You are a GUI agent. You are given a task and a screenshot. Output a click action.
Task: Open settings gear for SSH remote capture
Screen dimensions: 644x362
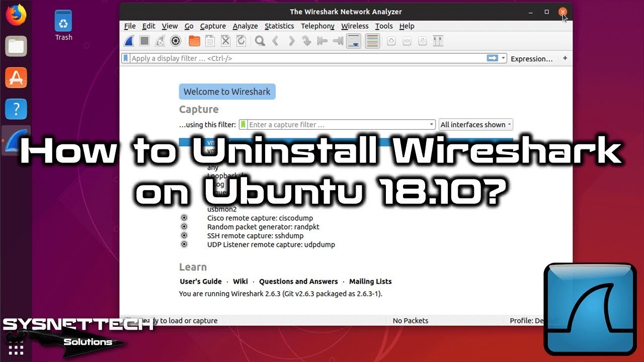[x=184, y=235]
